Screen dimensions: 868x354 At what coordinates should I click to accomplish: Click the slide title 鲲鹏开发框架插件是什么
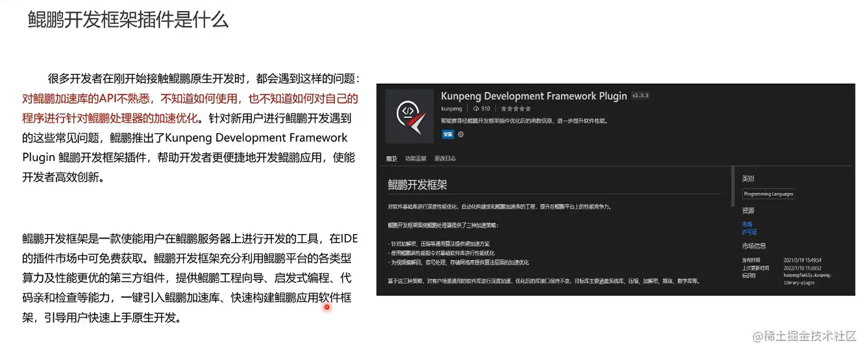(128, 19)
